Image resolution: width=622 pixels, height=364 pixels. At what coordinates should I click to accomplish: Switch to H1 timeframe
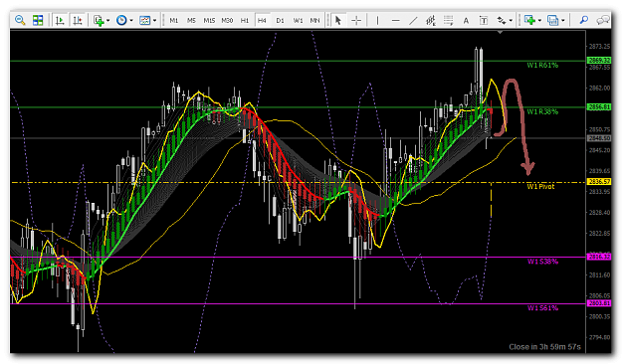pyautogui.click(x=245, y=20)
